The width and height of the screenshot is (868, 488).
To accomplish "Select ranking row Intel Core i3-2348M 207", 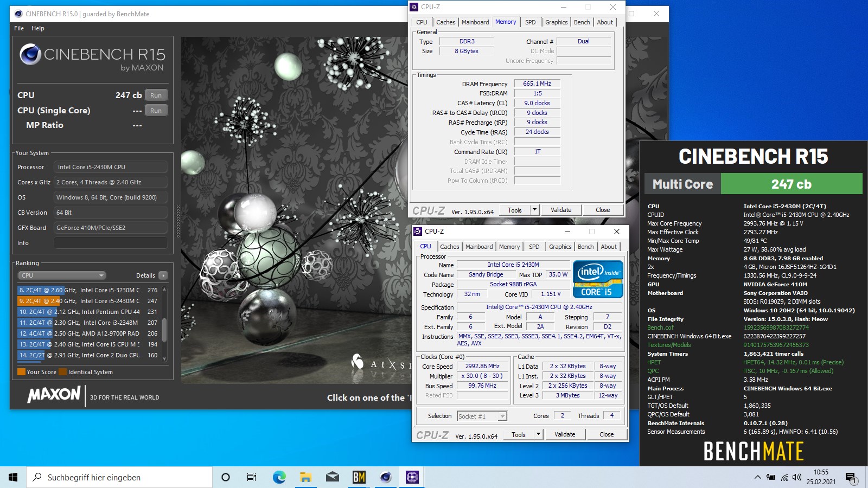I will [88, 323].
